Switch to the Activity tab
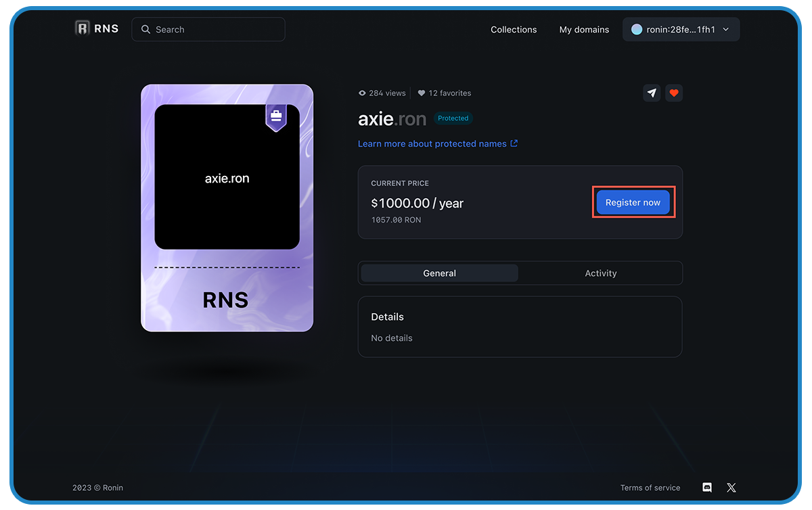812x510 pixels. (x=601, y=273)
